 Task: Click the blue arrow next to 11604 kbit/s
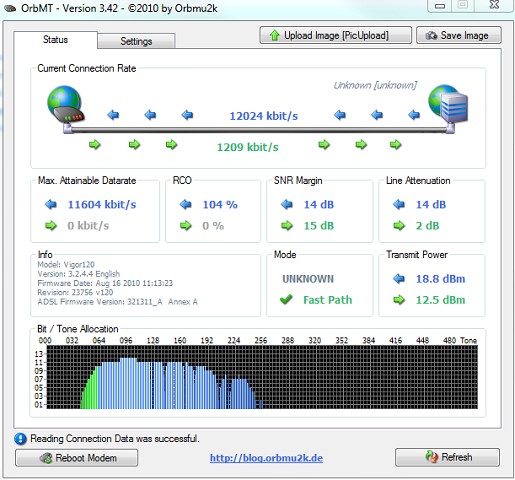51,204
